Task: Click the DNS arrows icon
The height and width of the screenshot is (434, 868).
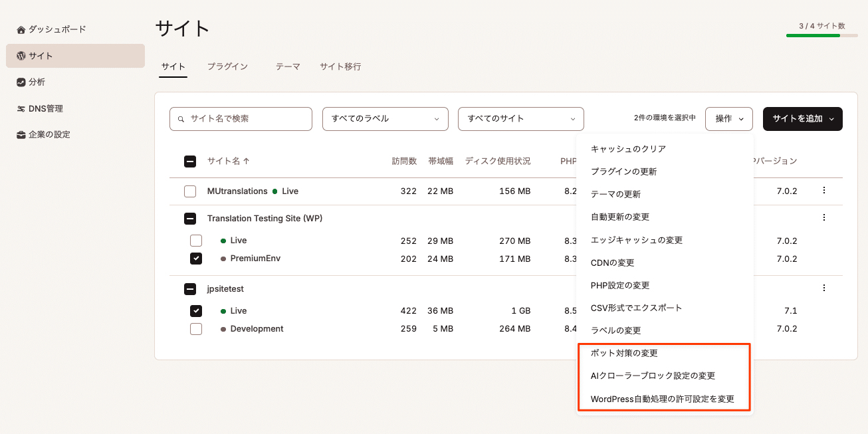Action: [21, 108]
